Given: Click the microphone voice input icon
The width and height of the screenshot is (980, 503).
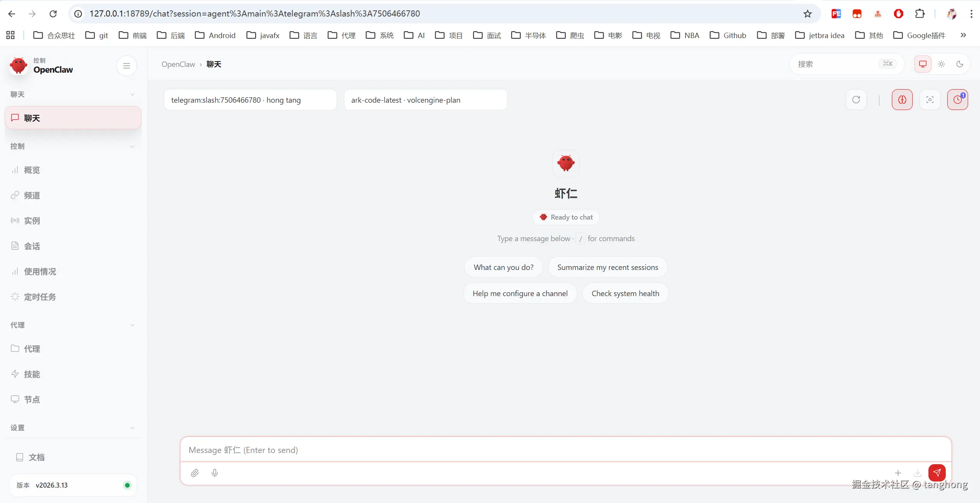Looking at the screenshot, I should point(215,473).
